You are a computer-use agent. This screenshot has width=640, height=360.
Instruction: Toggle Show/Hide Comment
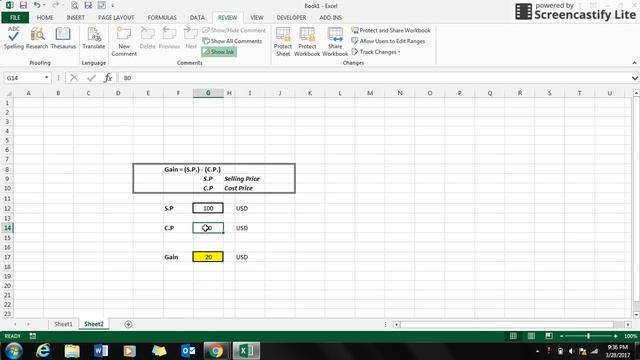coord(234,30)
